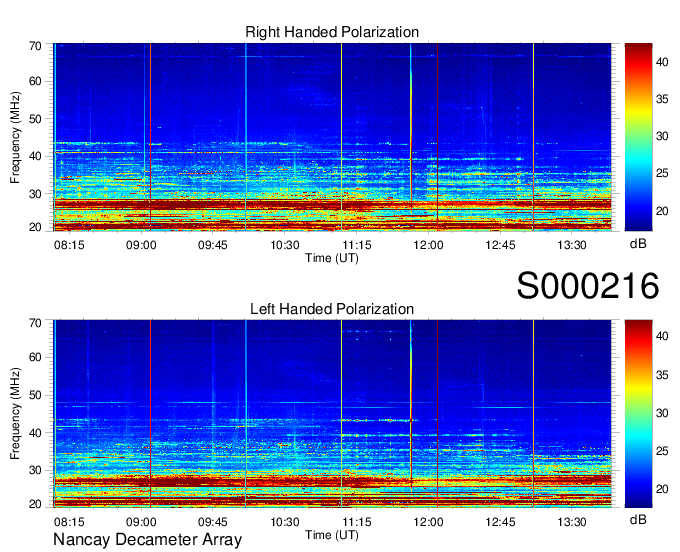Image resolution: width=680 pixels, height=552 pixels.
Task: Click the 12:45 time tick under Right Handed plot
Action: click(500, 245)
